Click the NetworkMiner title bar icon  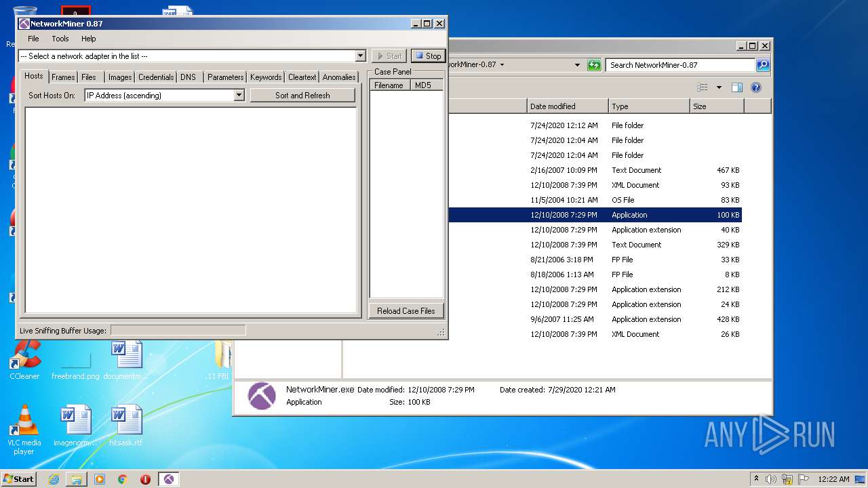(x=24, y=24)
